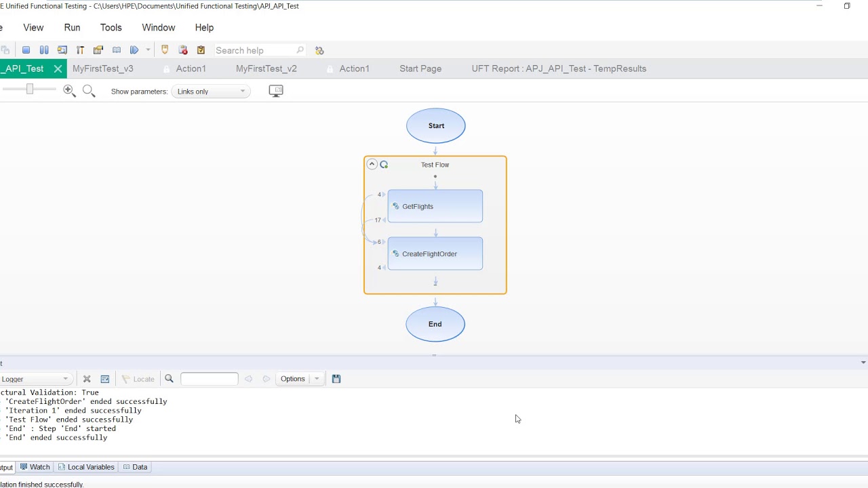Click the find next arrow in Output pane

[267, 379]
